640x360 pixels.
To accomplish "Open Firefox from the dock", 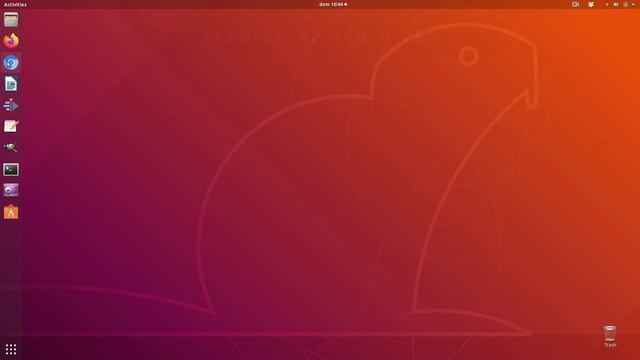I will point(11,41).
